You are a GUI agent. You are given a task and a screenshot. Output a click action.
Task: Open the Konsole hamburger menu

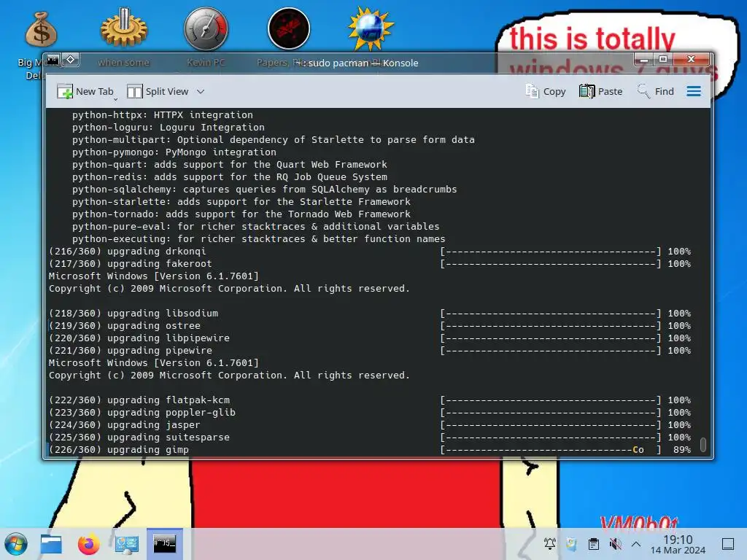pos(694,91)
